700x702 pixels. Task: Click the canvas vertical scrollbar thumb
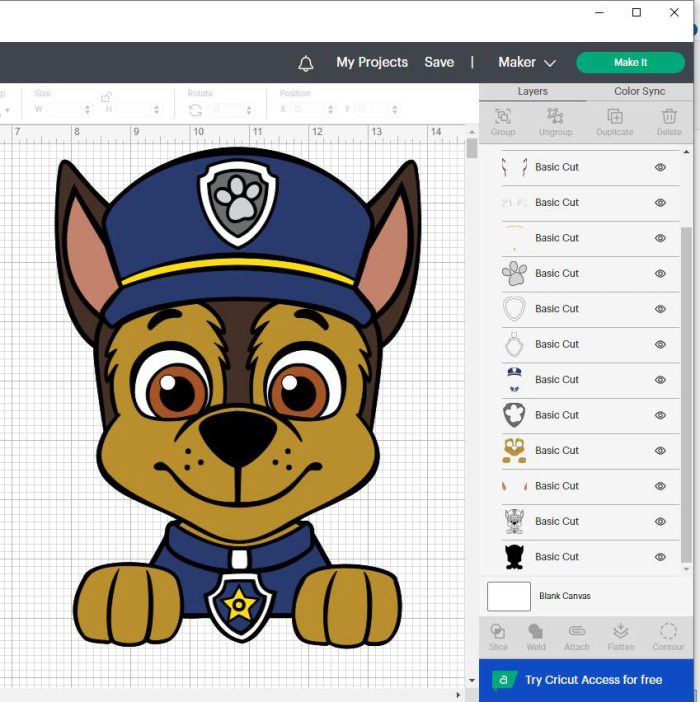tap(472, 148)
